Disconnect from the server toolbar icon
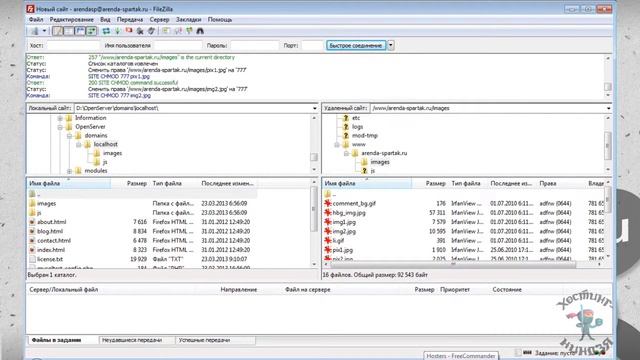640x360 pixels. (x=140, y=31)
